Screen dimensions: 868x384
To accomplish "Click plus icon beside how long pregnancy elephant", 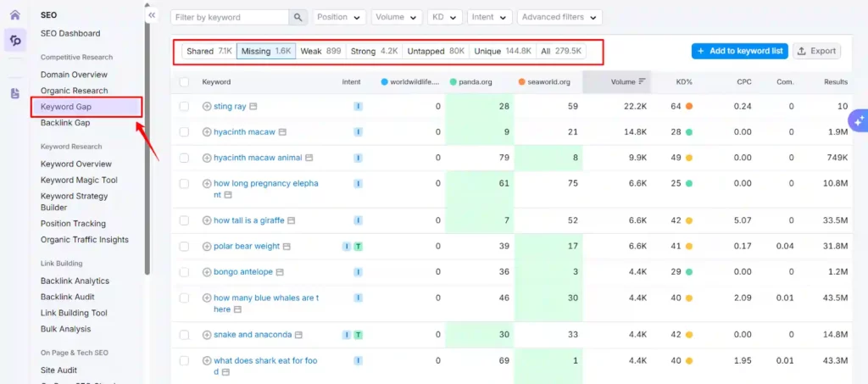I will pyautogui.click(x=207, y=183).
